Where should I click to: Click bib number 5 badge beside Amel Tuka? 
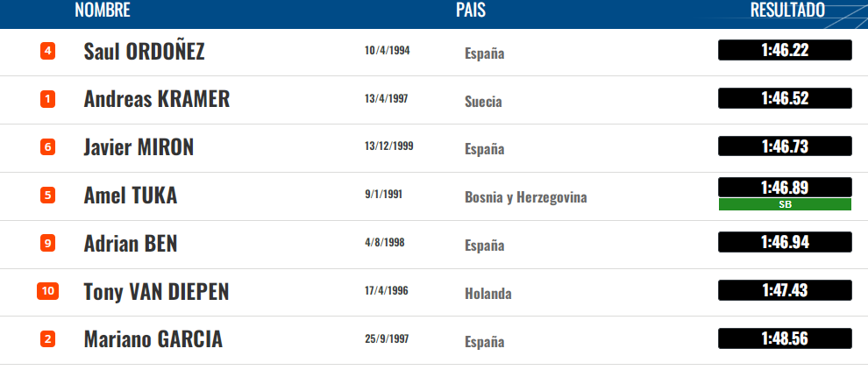[x=47, y=195]
